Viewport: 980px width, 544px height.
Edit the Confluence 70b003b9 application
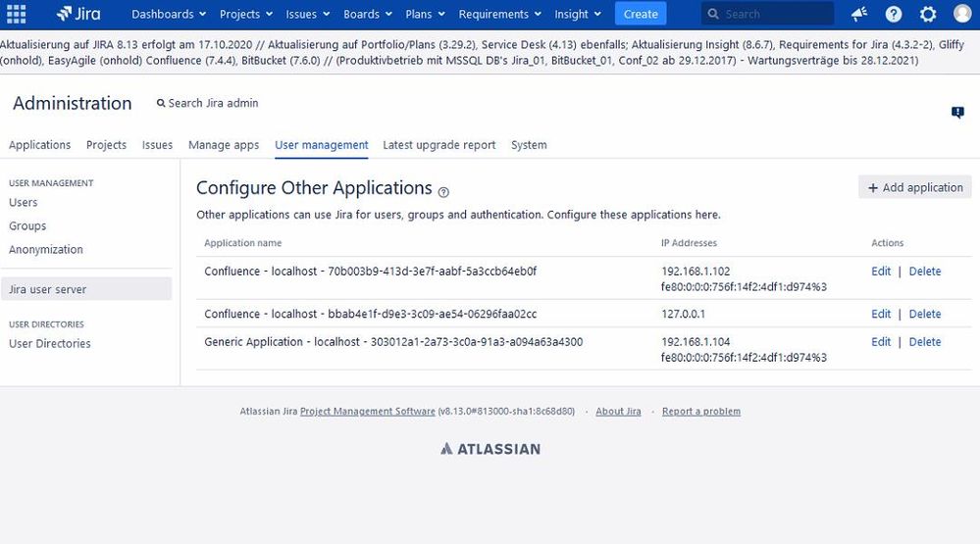coord(881,272)
